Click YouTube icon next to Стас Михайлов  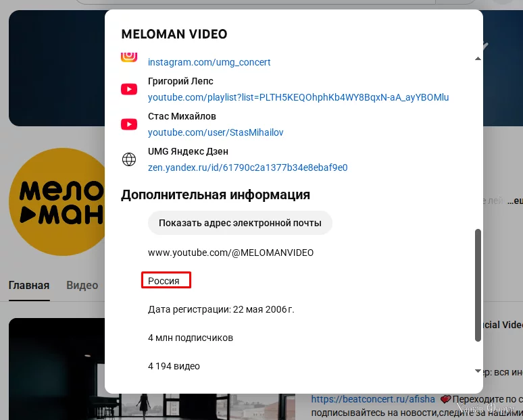point(129,124)
